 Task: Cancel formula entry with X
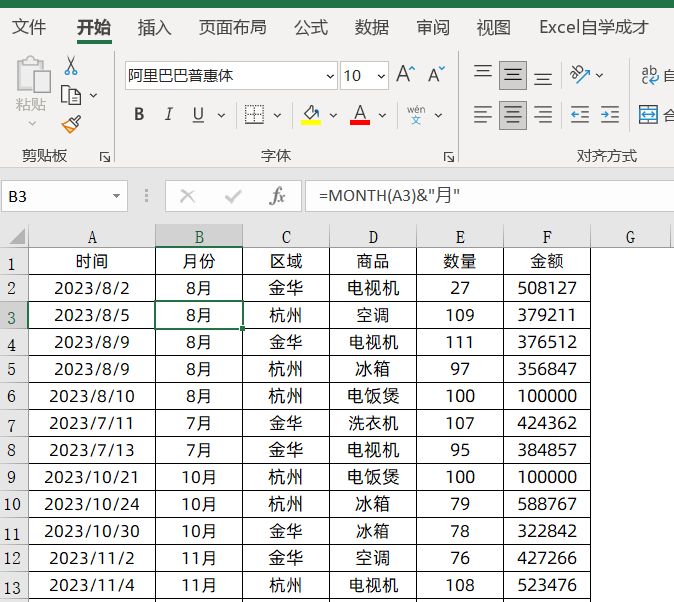[x=187, y=197]
